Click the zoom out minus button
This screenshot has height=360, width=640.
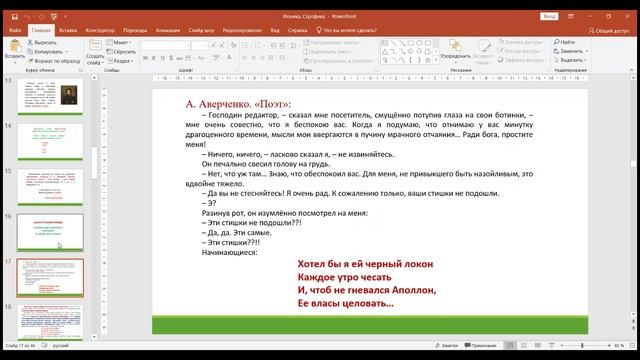coord(562,345)
